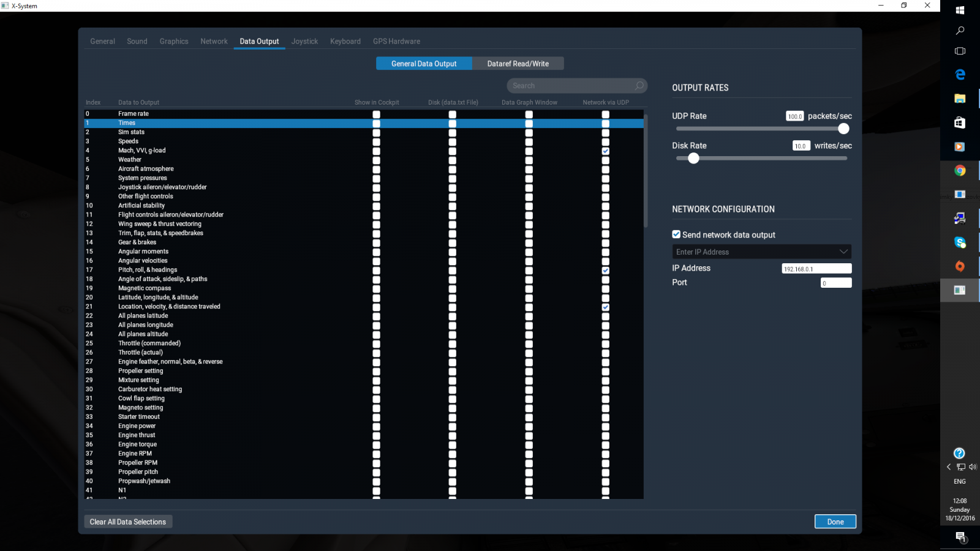980x551 pixels.
Task: Uncheck Network via UDP for Pitch, roll, & headings
Action: (x=605, y=270)
